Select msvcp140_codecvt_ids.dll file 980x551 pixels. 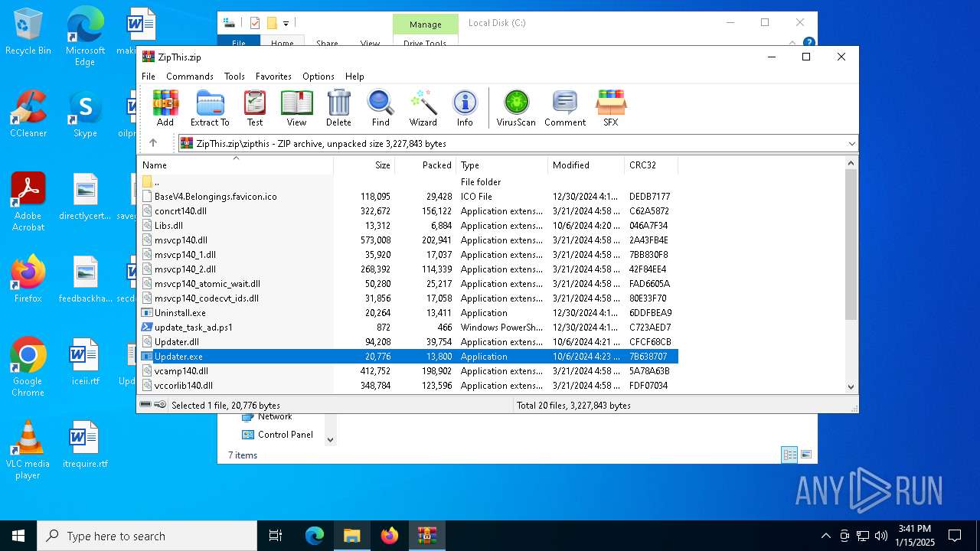pyautogui.click(x=408, y=298)
